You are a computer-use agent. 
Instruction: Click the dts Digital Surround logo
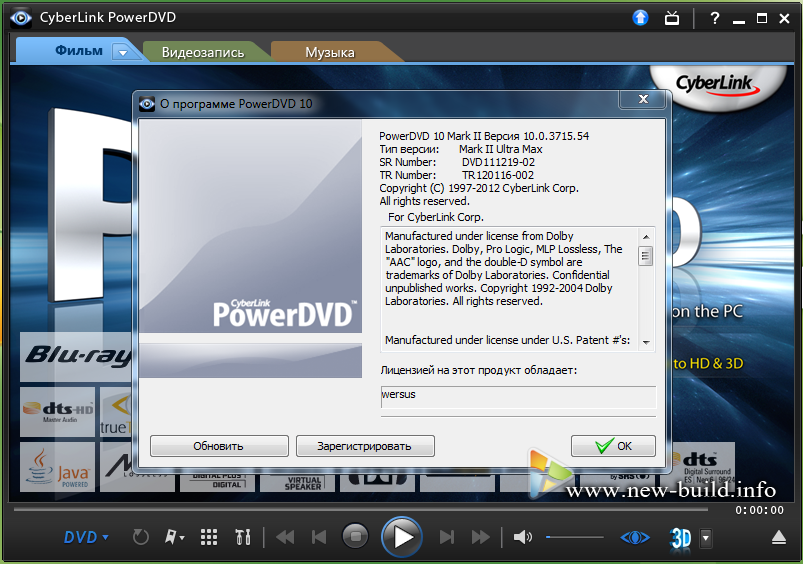coord(704,467)
